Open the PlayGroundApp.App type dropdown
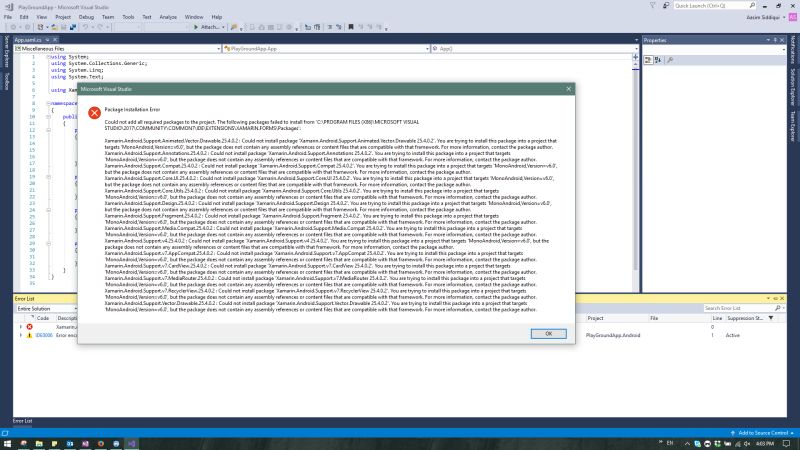 (x=327, y=48)
